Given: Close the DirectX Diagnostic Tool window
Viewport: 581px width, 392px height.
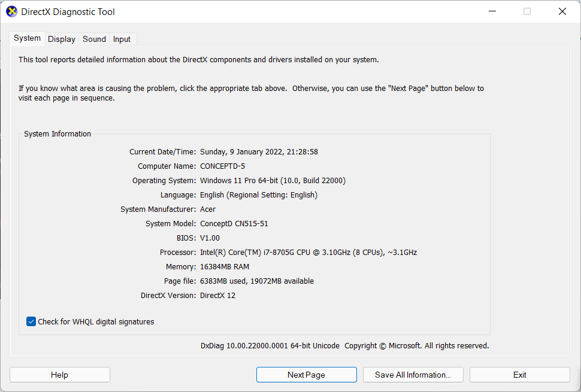Looking at the screenshot, I should 562,11.
